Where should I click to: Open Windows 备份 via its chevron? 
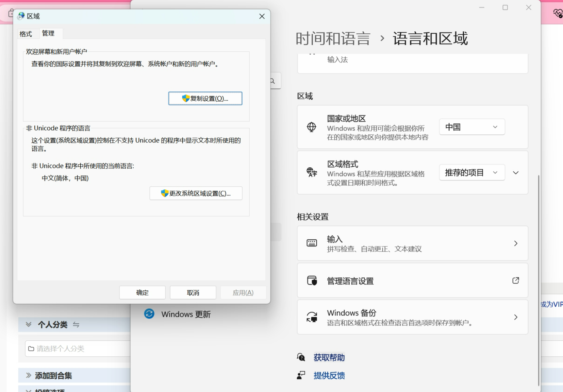(516, 317)
